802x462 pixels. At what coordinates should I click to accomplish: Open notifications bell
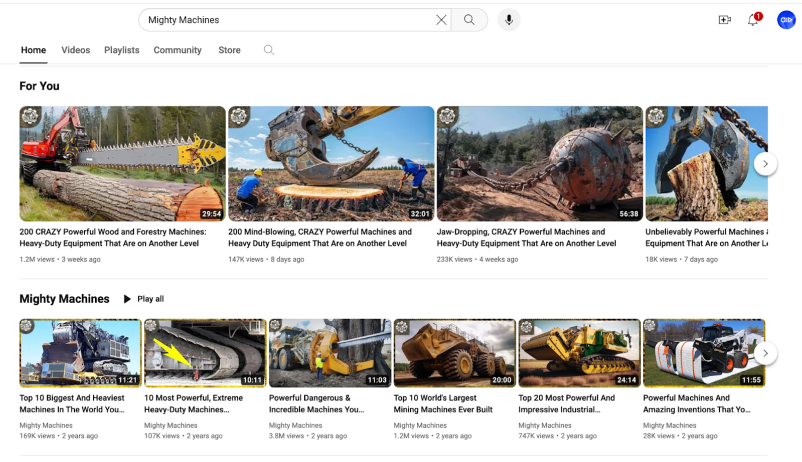(x=753, y=20)
